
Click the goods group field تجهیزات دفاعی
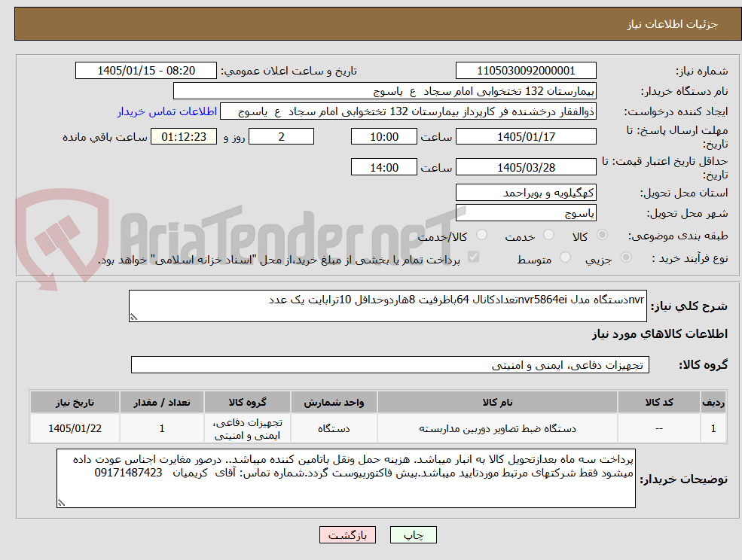tap(390, 364)
